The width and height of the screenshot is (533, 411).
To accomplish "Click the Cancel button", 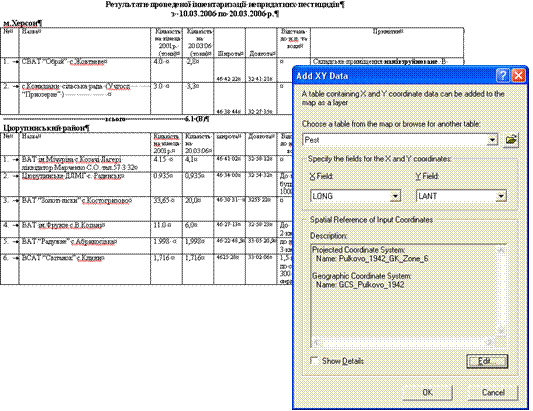I will (x=493, y=392).
